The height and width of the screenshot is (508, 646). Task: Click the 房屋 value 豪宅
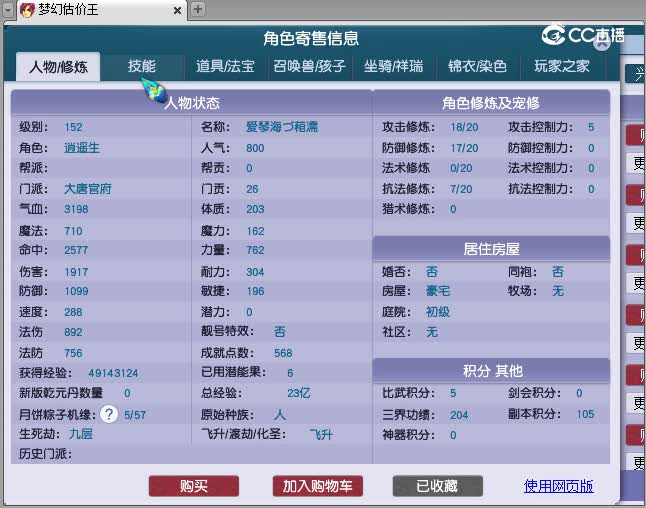tap(438, 291)
